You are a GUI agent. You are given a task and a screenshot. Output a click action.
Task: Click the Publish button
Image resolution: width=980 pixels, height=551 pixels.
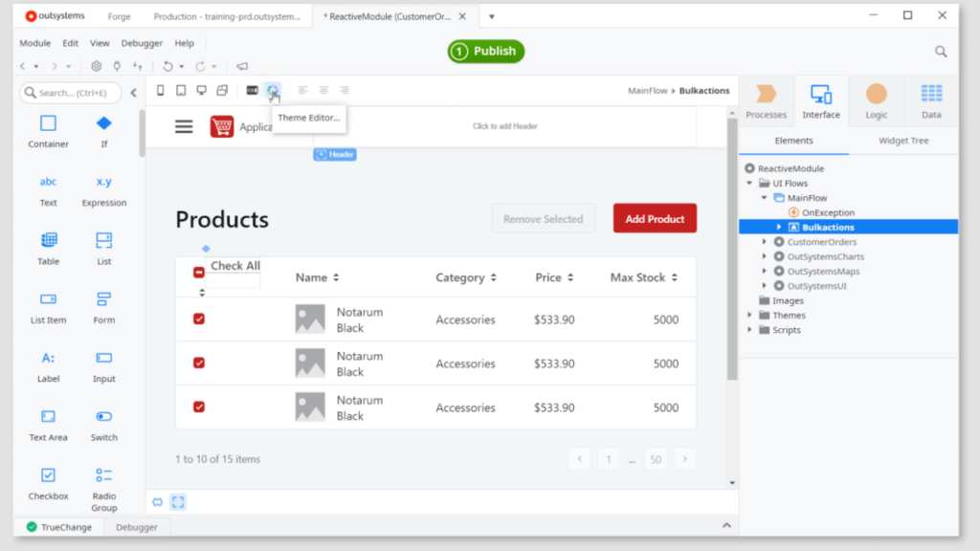click(x=485, y=52)
